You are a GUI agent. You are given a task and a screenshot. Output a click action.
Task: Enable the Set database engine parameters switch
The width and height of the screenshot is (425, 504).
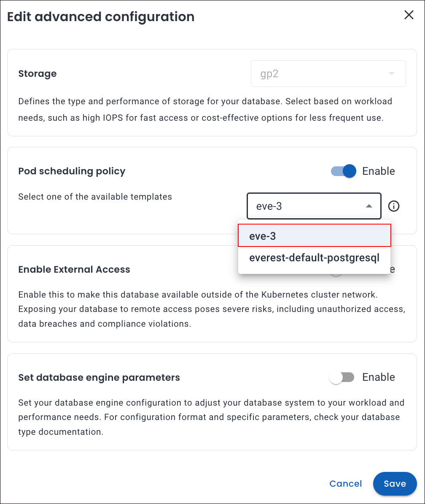(x=342, y=377)
